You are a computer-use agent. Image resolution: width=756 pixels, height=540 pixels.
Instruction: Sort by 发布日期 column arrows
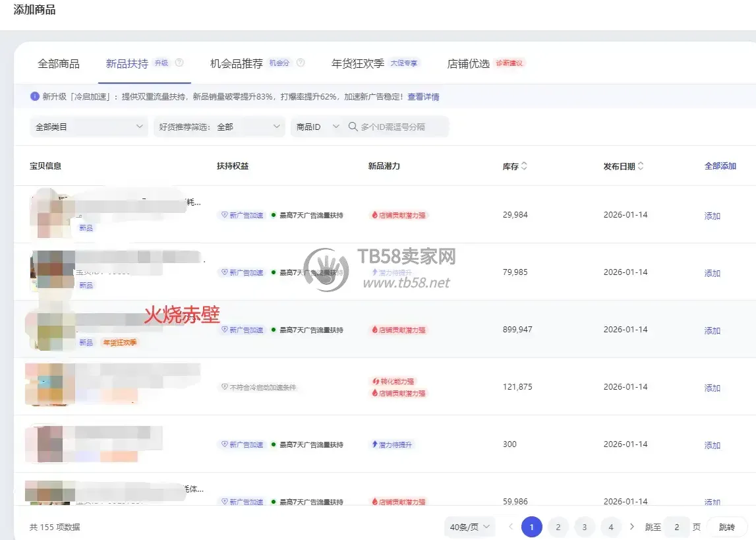tap(641, 166)
